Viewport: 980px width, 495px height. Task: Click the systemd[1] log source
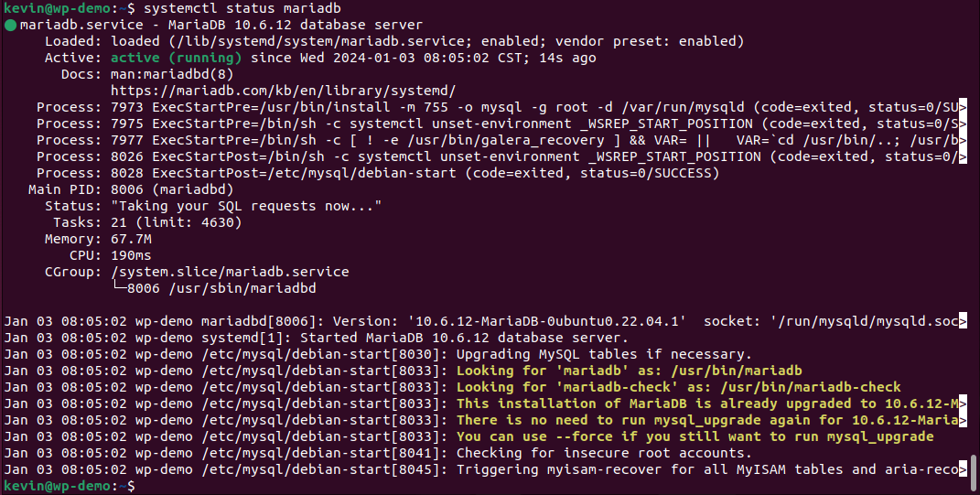point(246,339)
